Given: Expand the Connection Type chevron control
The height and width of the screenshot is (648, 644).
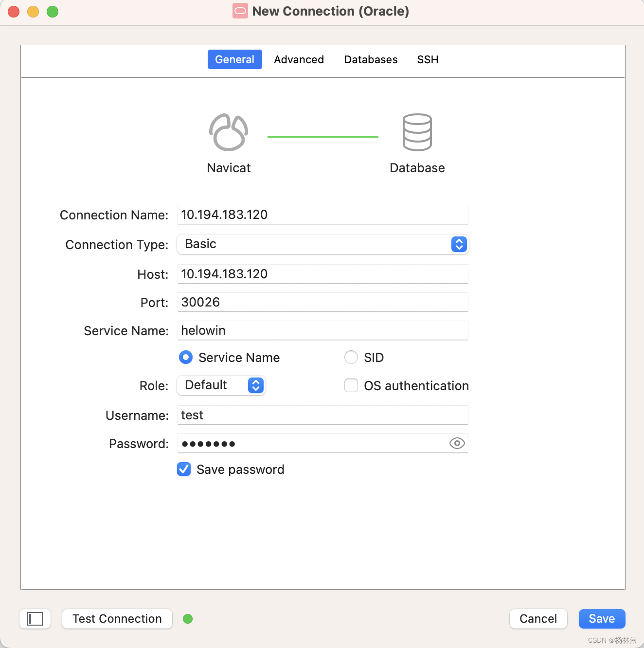Looking at the screenshot, I should coord(458,244).
